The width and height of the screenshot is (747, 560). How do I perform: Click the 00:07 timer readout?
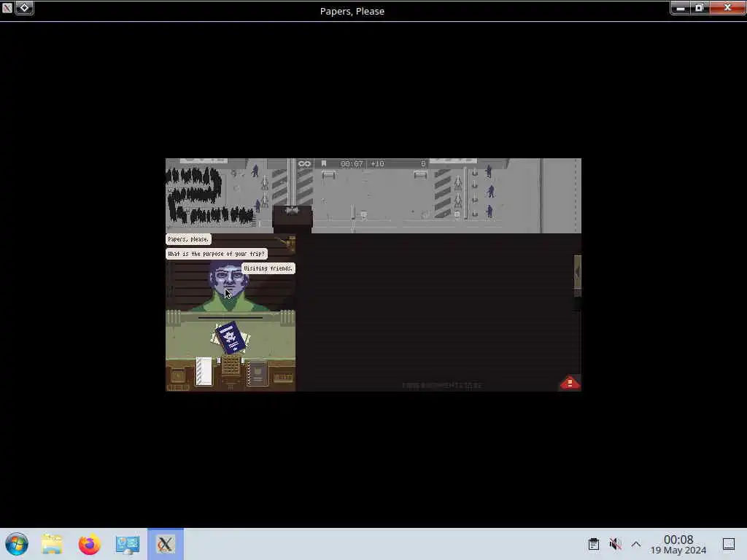[352, 164]
